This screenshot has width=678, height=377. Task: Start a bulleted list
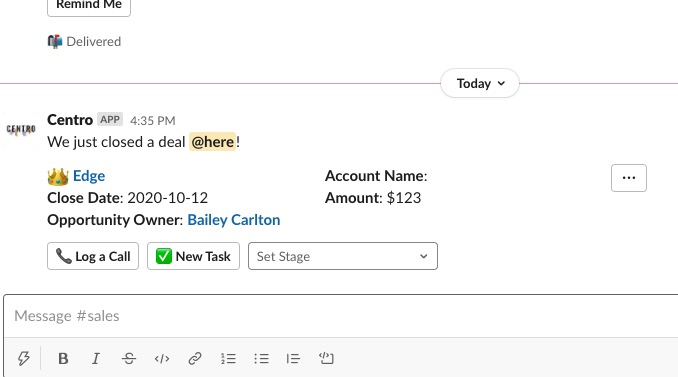261,358
